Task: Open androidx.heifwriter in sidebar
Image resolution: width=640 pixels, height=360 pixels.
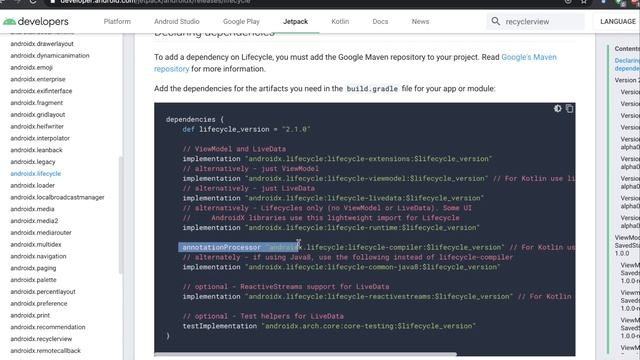Action: coord(37,127)
